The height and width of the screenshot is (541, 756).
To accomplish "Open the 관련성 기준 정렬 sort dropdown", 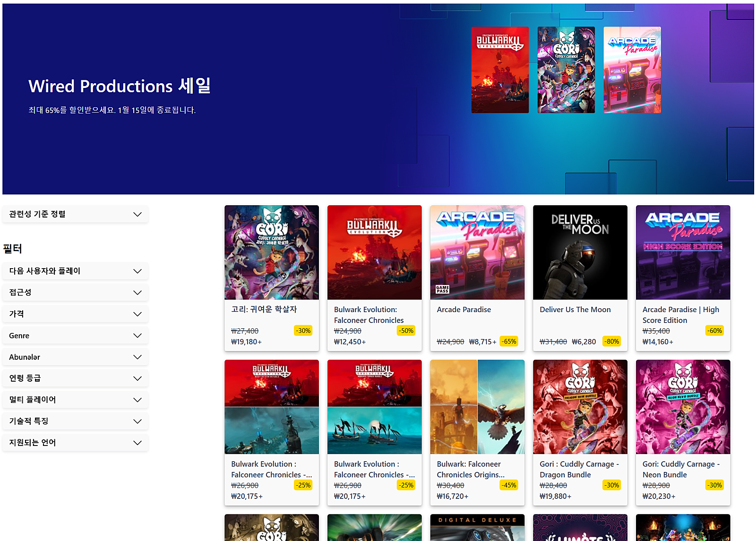I will [75, 214].
